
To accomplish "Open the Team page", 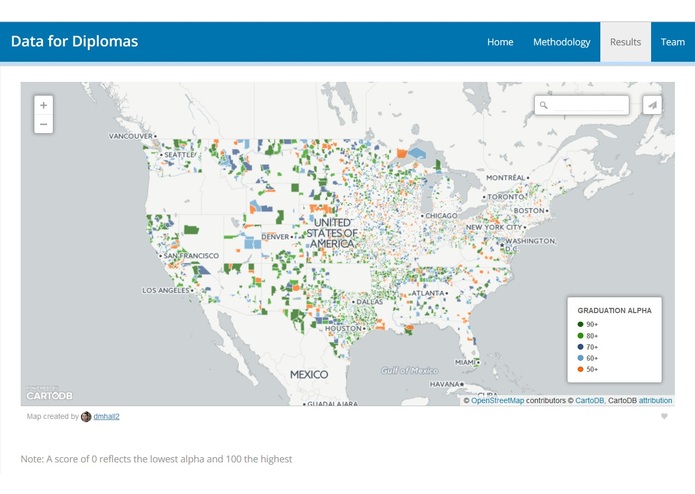I will tap(672, 42).
